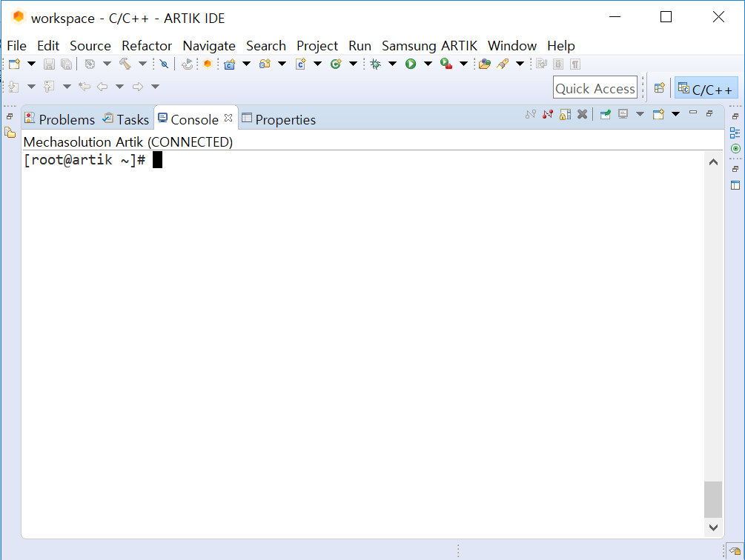The height and width of the screenshot is (560, 745).
Task: Click the Quick Access search field
Action: click(x=595, y=88)
